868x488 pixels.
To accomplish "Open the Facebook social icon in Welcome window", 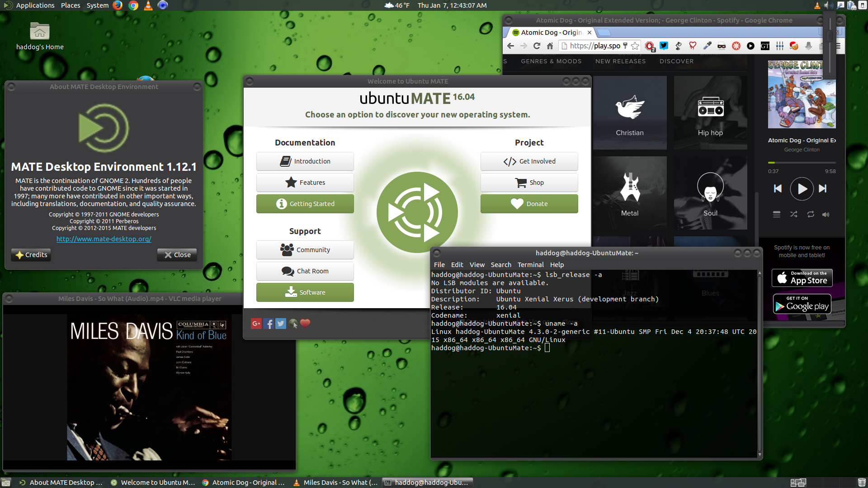I will coord(269,324).
